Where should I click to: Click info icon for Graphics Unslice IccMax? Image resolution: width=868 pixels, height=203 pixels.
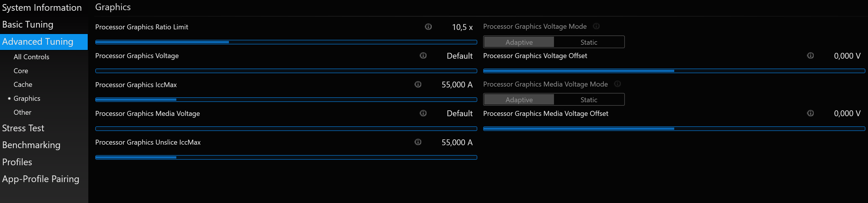418,142
